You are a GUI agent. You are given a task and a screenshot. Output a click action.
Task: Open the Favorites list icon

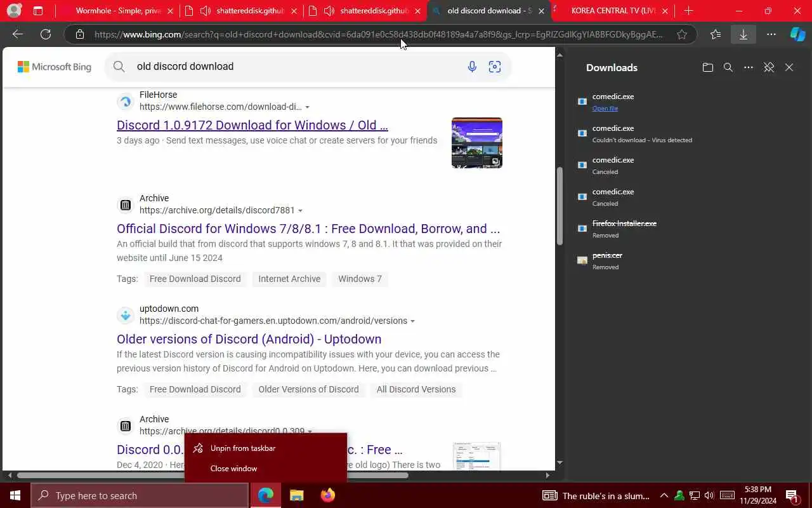[x=716, y=34]
